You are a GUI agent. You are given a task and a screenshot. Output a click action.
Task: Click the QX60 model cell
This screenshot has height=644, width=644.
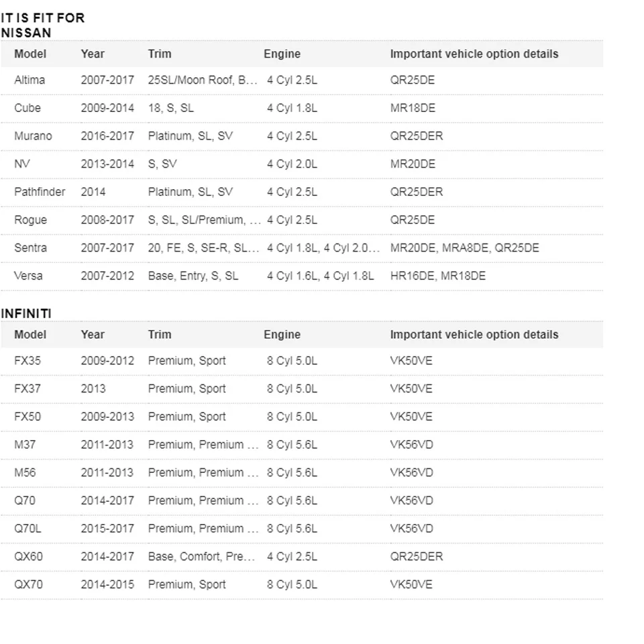pyautogui.click(x=28, y=556)
